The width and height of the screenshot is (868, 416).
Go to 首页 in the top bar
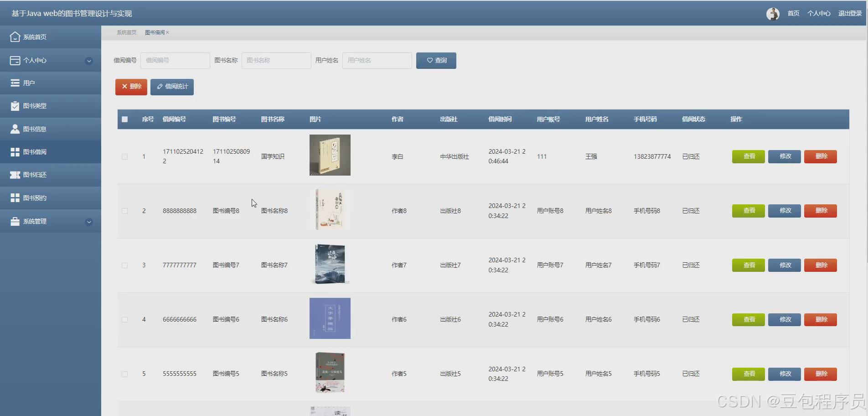coord(793,14)
